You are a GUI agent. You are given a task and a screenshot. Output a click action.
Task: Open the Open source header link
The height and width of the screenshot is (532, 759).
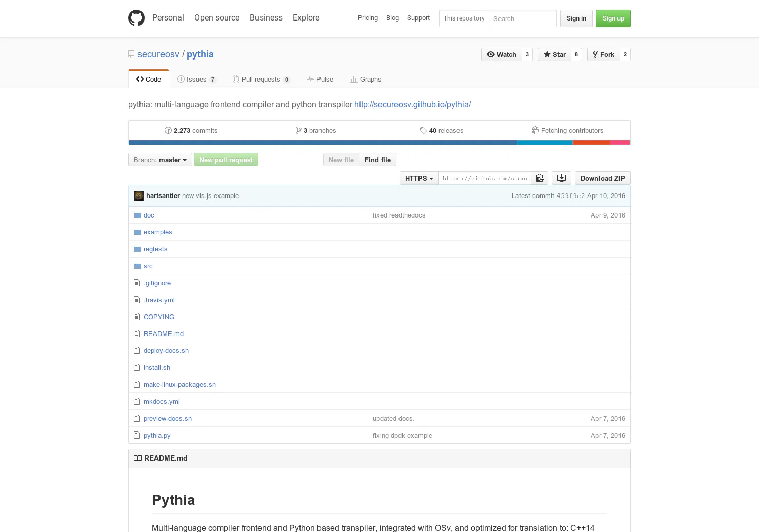(x=217, y=17)
